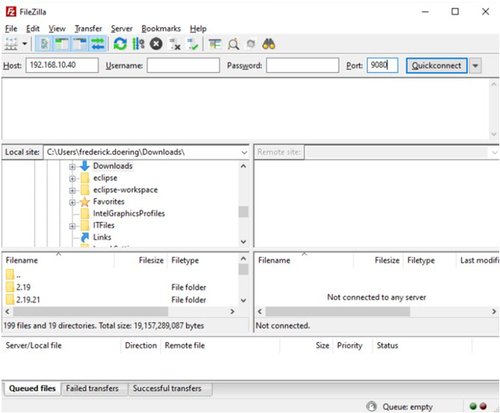
Task: Toggle directory comparison icon
Action: pyautogui.click(x=233, y=44)
